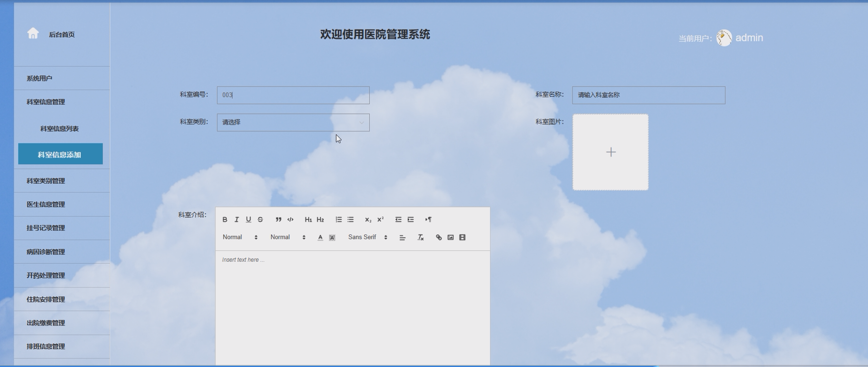
Task: Toggle italic formatting in editor
Action: (237, 219)
